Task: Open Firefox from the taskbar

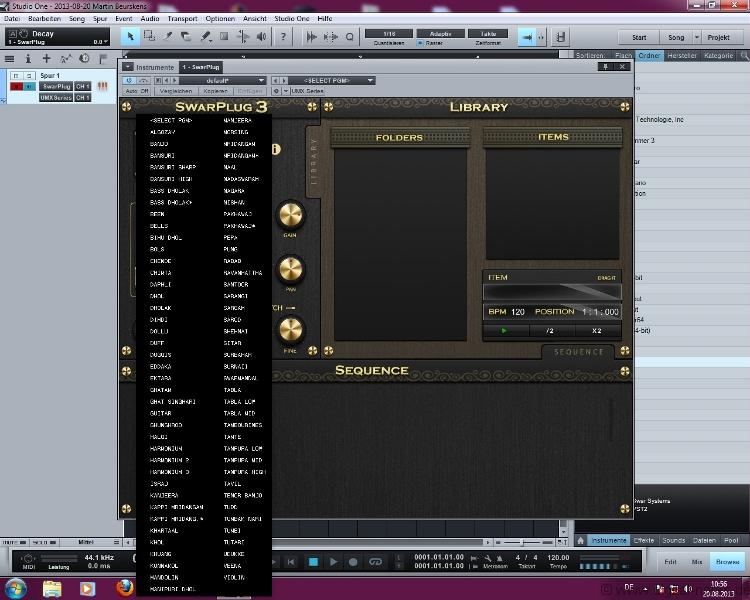Action: [125, 588]
